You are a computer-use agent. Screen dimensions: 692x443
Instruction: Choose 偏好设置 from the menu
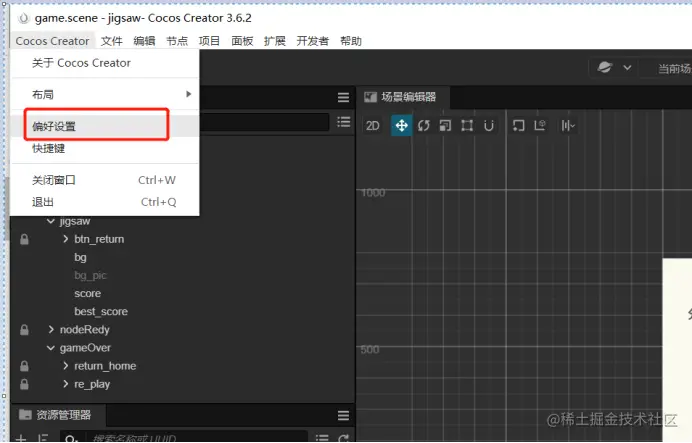105,126
